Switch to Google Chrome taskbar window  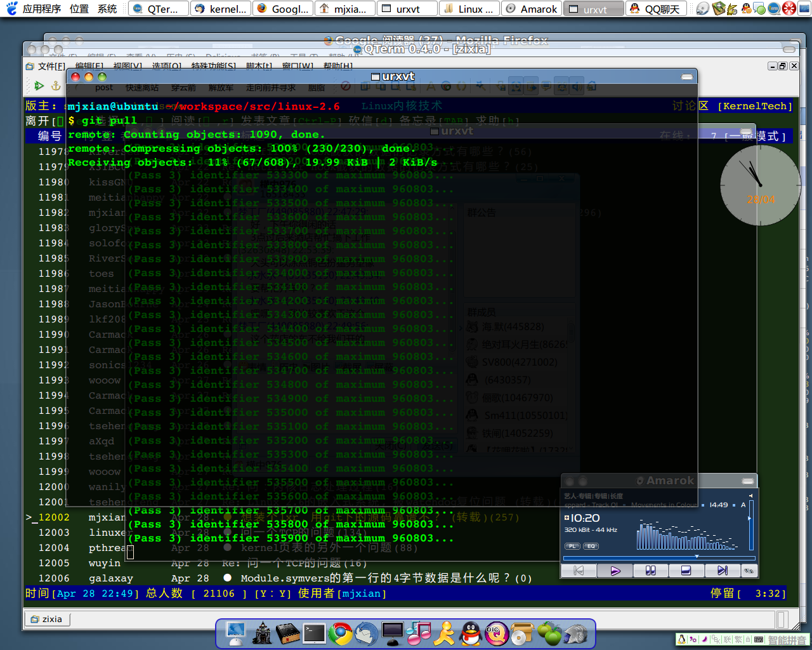pyautogui.click(x=283, y=9)
